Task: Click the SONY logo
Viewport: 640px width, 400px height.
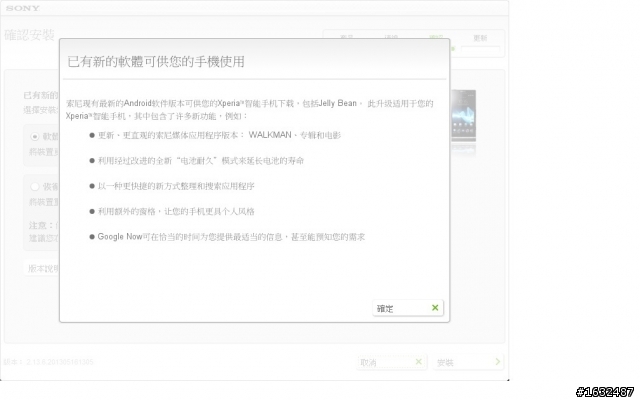Action: (x=23, y=8)
